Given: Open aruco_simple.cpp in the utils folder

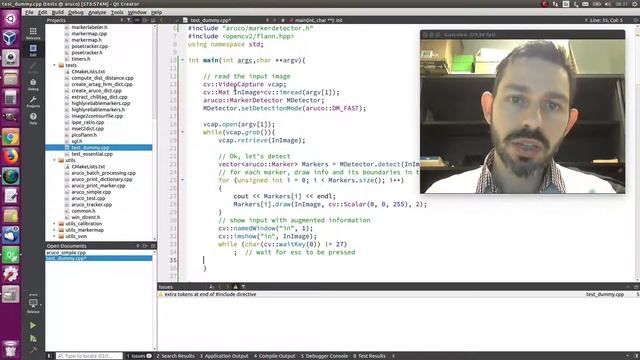Looking at the screenshot, I should (x=91, y=192).
